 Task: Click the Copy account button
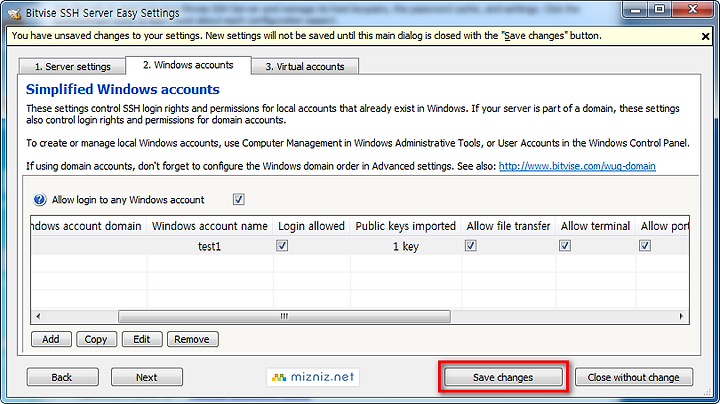(96, 339)
